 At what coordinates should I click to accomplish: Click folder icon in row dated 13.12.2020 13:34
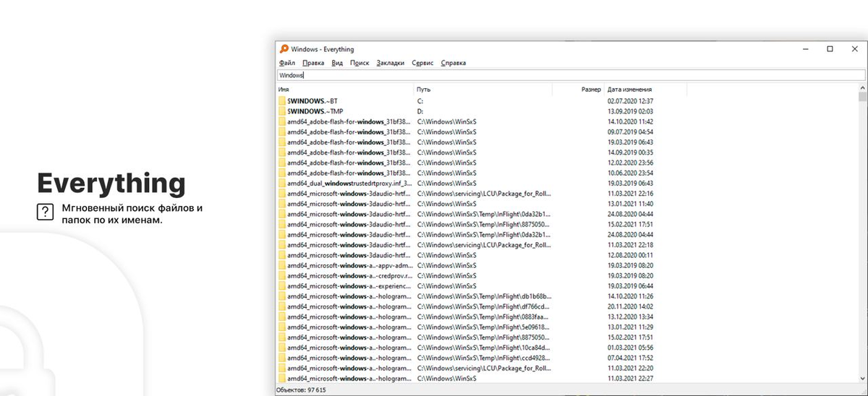(282, 317)
